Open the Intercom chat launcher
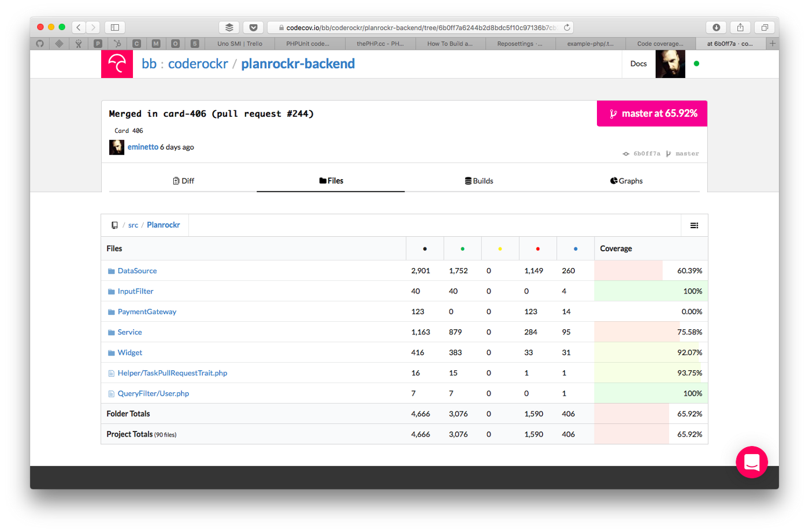Image resolution: width=809 pixels, height=532 pixels. 752,462
